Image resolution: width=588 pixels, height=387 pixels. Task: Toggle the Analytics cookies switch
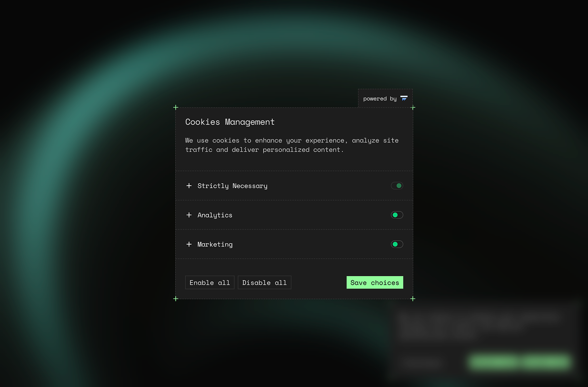pyautogui.click(x=397, y=215)
